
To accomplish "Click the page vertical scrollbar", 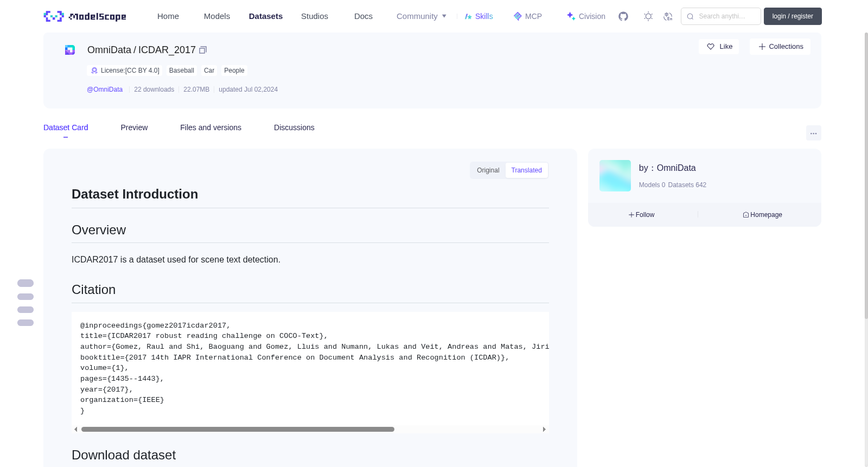I will click(866, 176).
